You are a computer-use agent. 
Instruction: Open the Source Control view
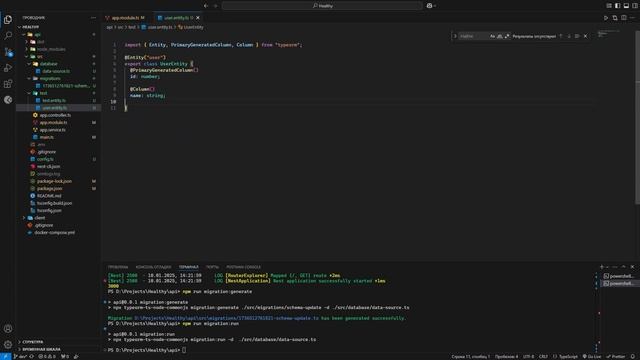[x=8, y=52]
